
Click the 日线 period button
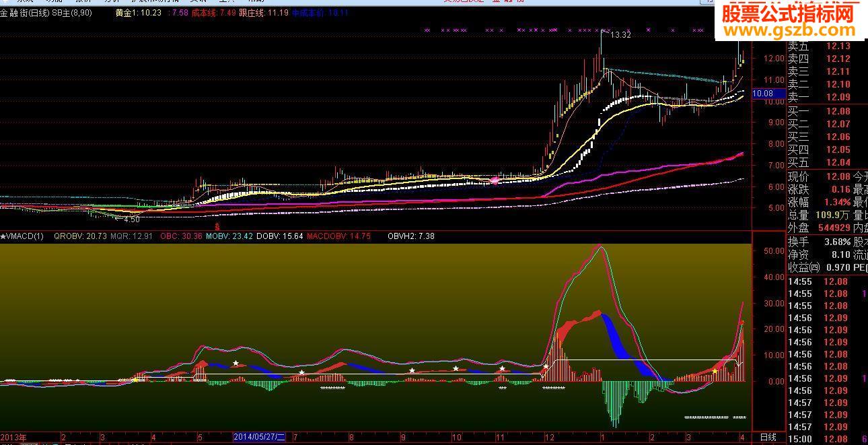(768, 438)
